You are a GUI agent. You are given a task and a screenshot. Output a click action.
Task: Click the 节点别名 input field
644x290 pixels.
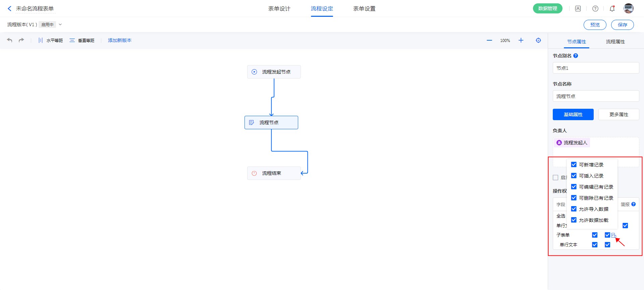(596, 68)
